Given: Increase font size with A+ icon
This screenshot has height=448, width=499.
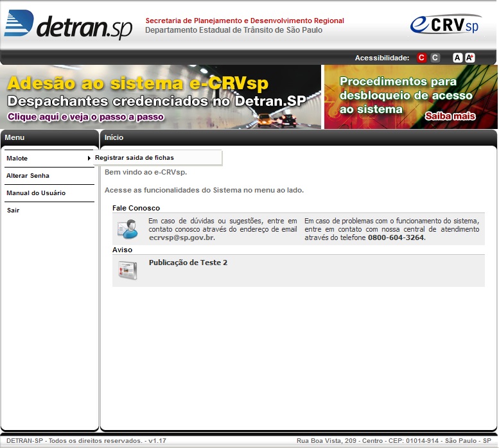Looking at the screenshot, I should coord(469,58).
